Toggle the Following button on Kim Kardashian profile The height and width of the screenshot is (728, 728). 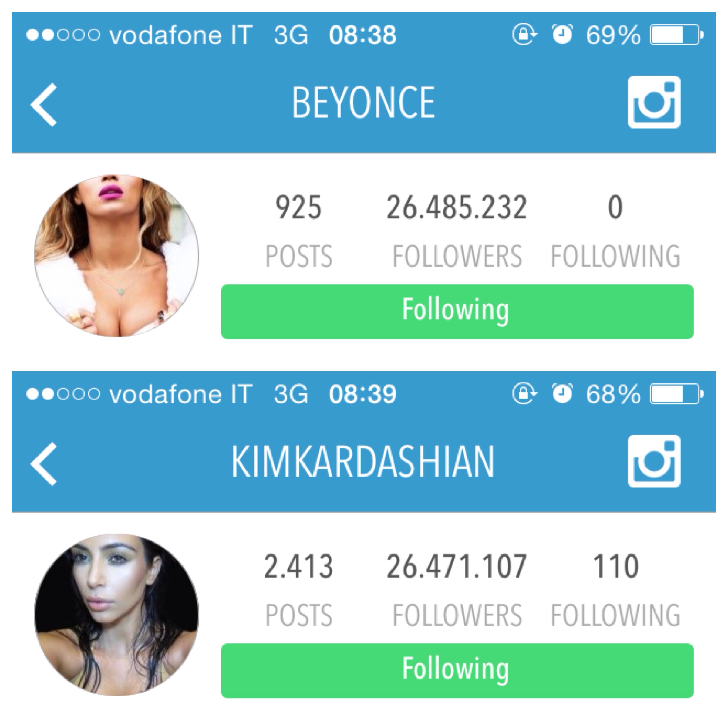(x=457, y=671)
